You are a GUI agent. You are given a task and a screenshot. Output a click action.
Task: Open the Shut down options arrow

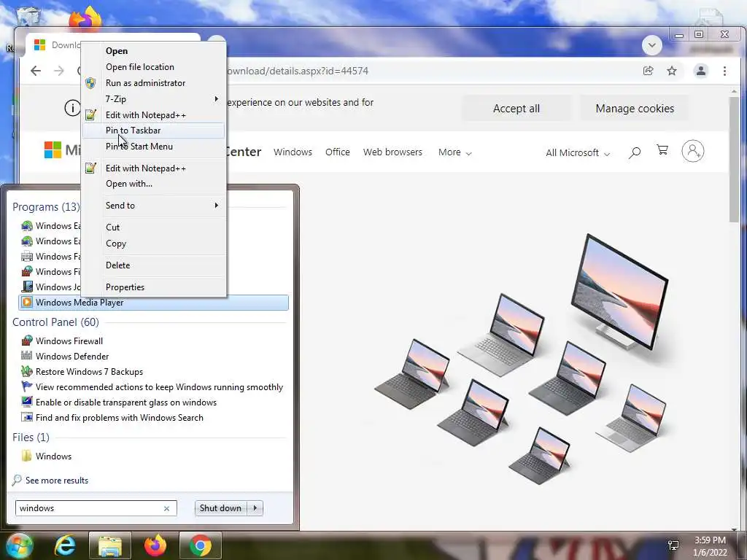pyautogui.click(x=255, y=508)
